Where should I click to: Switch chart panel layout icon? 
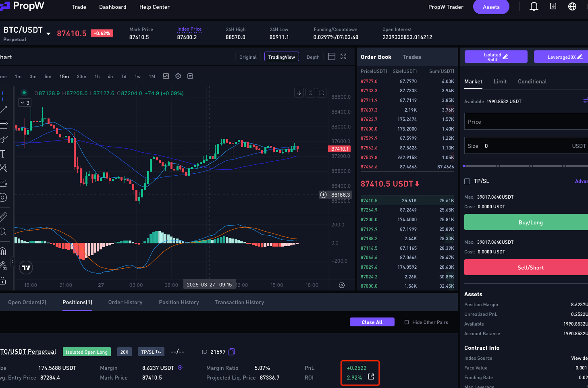click(x=332, y=56)
